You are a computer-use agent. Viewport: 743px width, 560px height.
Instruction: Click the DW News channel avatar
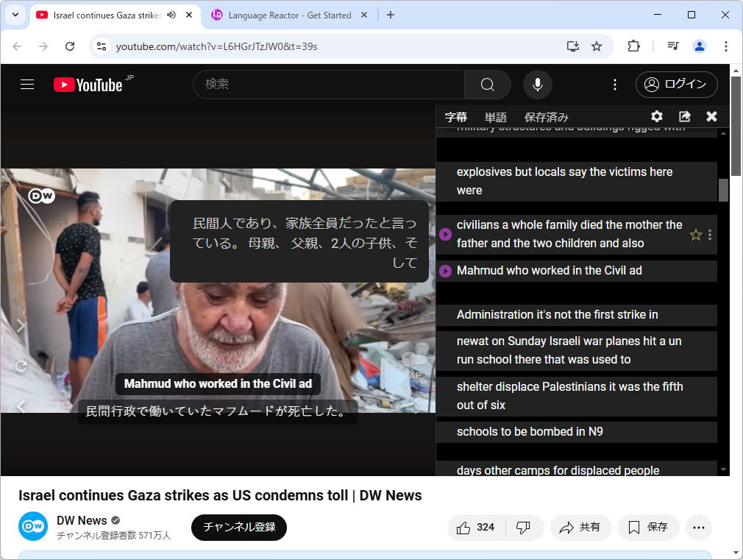click(32, 527)
